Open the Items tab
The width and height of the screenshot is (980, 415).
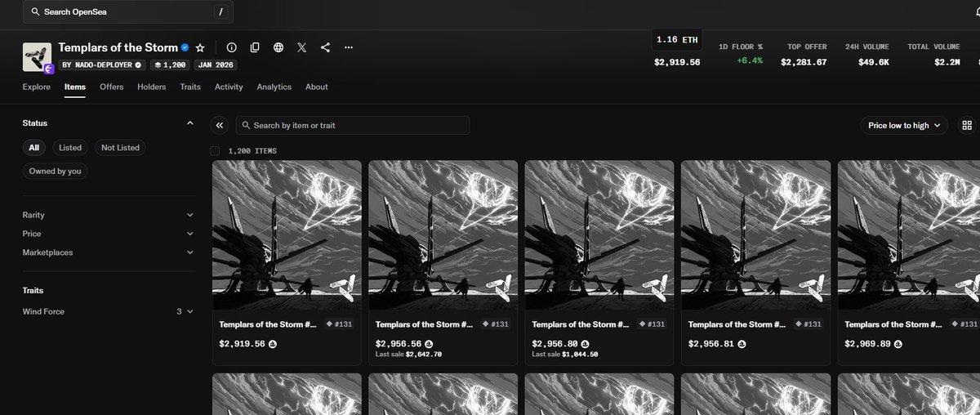click(x=75, y=87)
